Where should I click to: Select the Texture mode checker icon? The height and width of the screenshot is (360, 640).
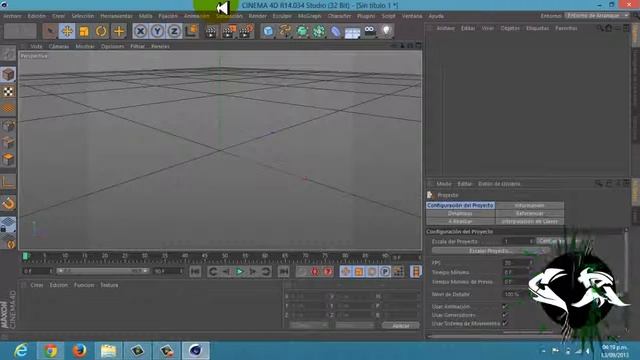pos(8,91)
